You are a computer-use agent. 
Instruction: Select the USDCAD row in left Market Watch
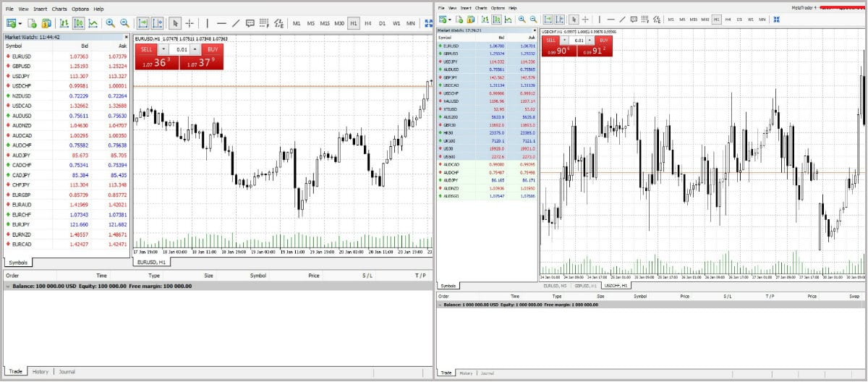pos(22,106)
